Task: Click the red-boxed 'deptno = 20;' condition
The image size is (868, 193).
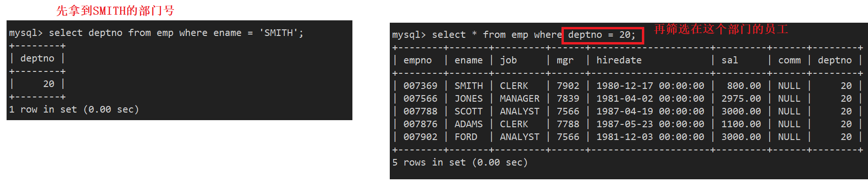Action: (602, 35)
